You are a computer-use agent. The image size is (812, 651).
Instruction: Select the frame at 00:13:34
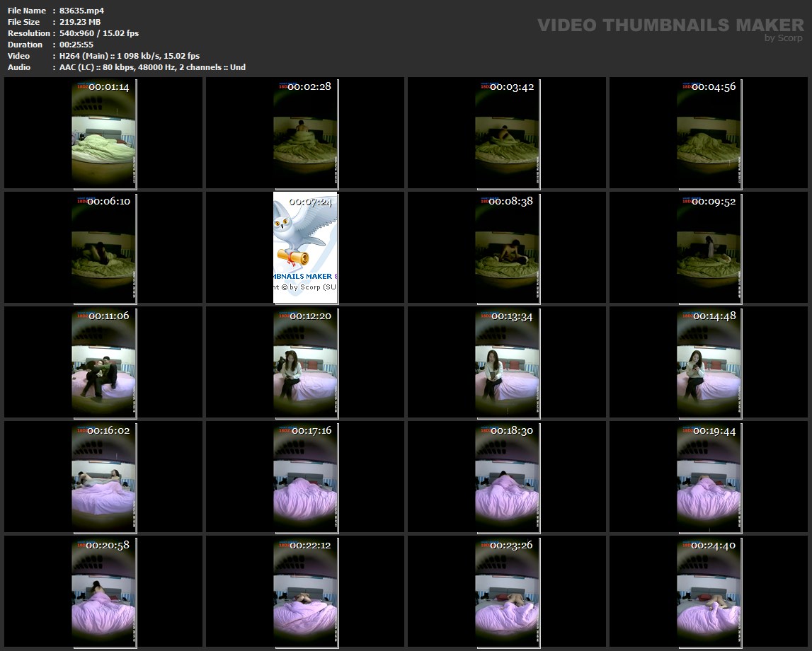508,362
